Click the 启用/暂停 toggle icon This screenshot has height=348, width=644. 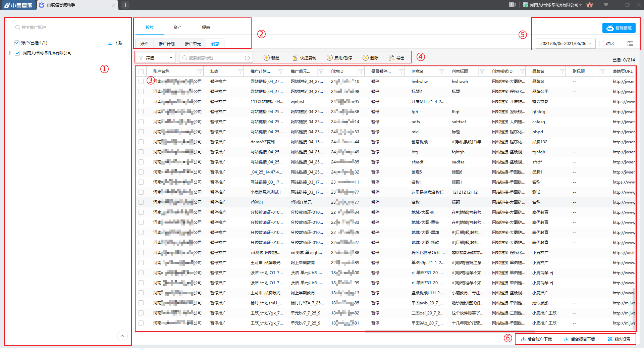coord(330,58)
